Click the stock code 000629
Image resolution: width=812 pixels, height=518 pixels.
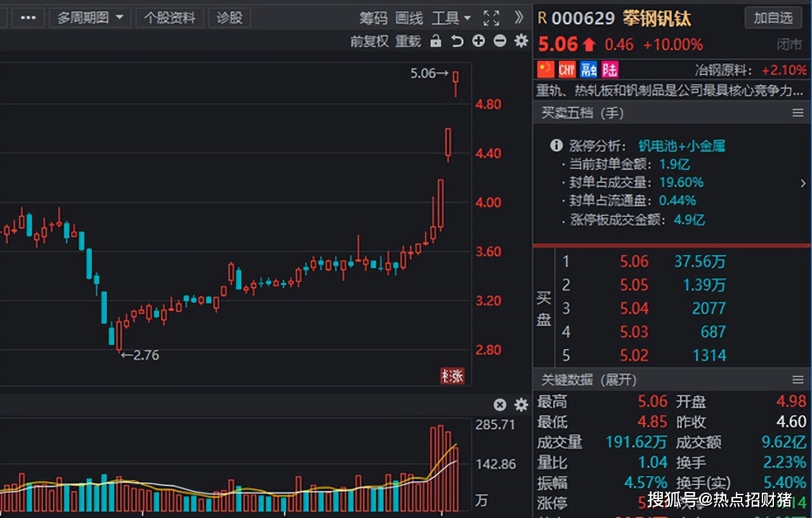tap(583, 18)
